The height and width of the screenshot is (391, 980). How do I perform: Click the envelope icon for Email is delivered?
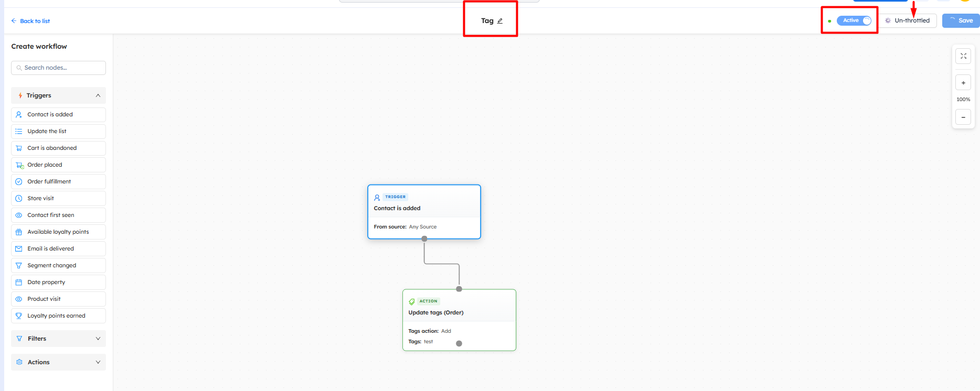(x=19, y=249)
